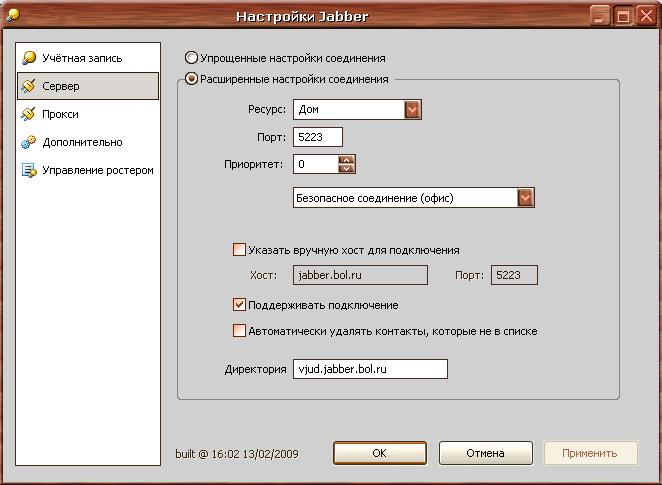Click the Отмена button
This screenshot has width=662, height=485.
pos(486,453)
